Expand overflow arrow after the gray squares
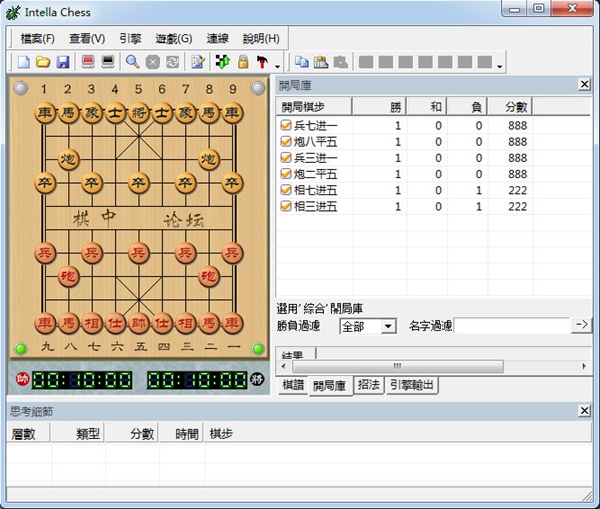The height and width of the screenshot is (509, 600). tap(499, 67)
